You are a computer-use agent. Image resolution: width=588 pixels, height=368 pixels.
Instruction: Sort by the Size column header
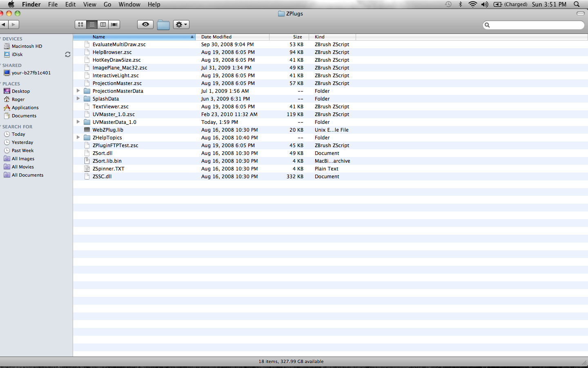coord(289,37)
